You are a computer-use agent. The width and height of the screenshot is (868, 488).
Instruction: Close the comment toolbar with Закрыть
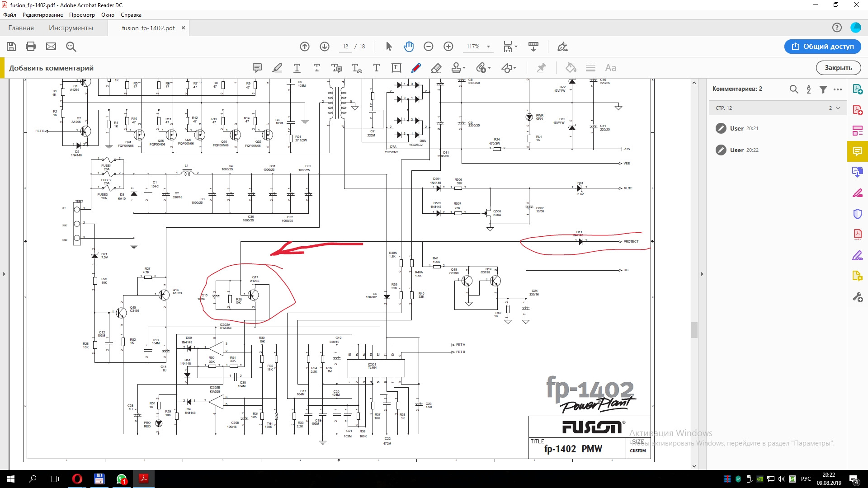click(838, 68)
